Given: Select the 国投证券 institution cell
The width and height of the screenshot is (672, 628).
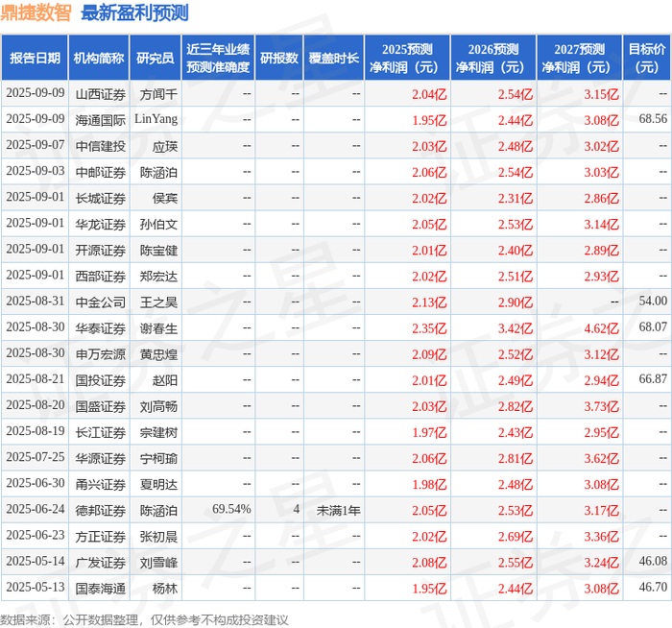Looking at the screenshot, I should click(100, 380).
